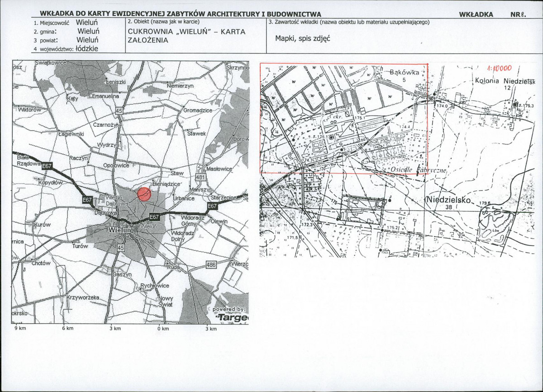The image size is (543, 392).
Task: Click the handwritten red '1:10000' scale note
Action: click(x=499, y=68)
